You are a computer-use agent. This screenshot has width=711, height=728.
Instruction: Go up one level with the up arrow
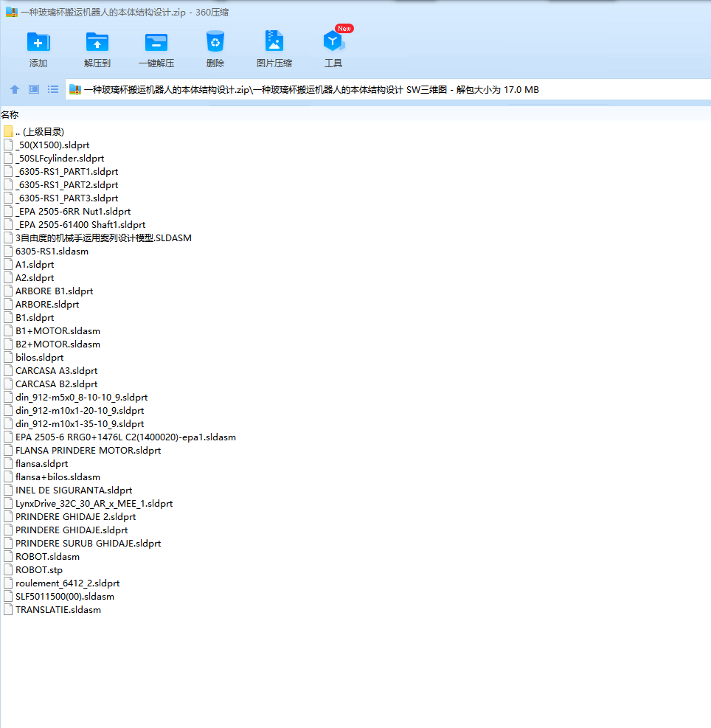(x=15, y=89)
